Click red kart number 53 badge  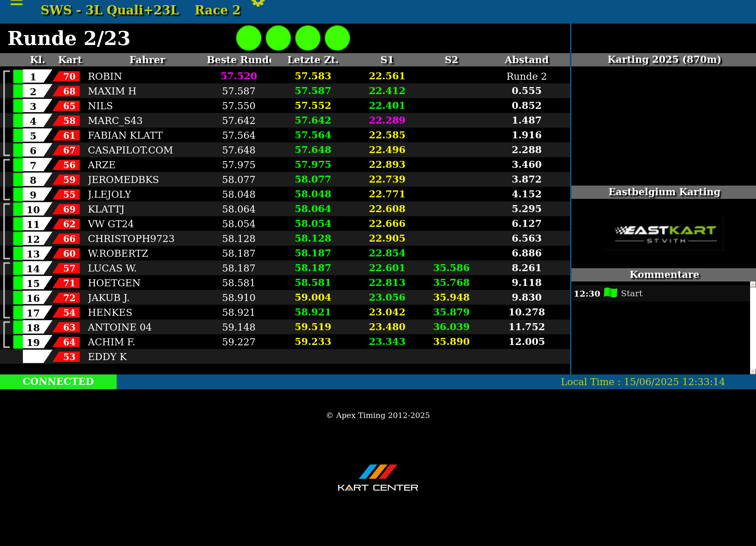pos(69,357)
